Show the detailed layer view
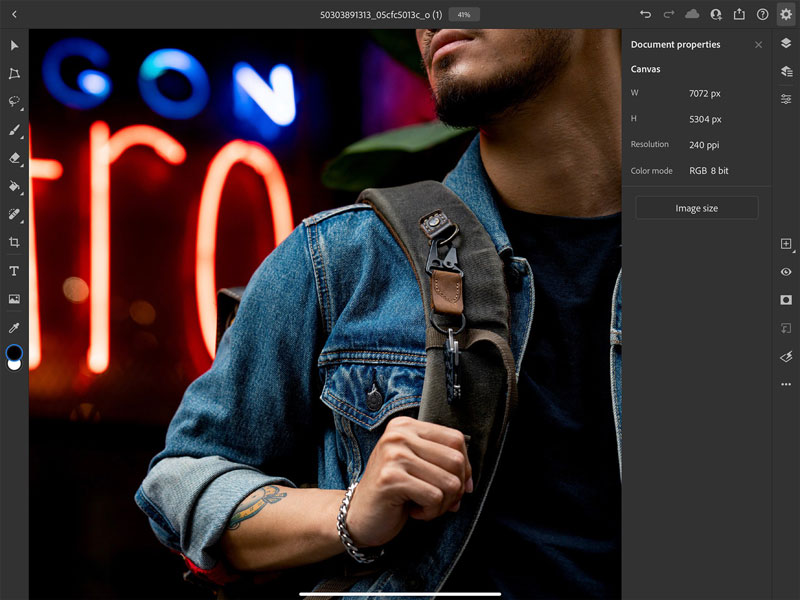This screenshot has height=600, width=800. 786,71
